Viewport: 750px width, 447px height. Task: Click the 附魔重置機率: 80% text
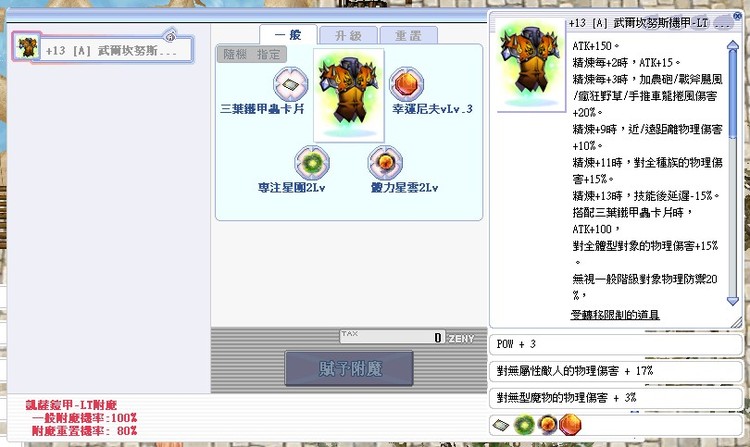coord(85,431)
